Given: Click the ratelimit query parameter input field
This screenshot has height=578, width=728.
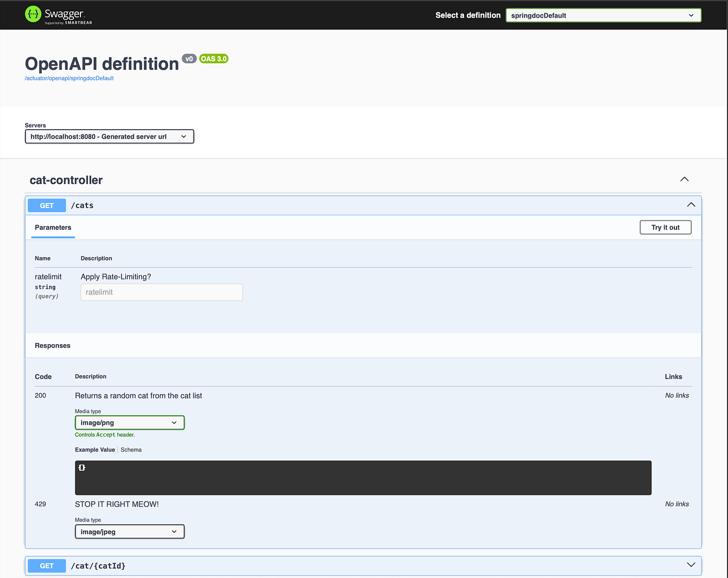Looking at the screenshot, I should pos(161,292).
